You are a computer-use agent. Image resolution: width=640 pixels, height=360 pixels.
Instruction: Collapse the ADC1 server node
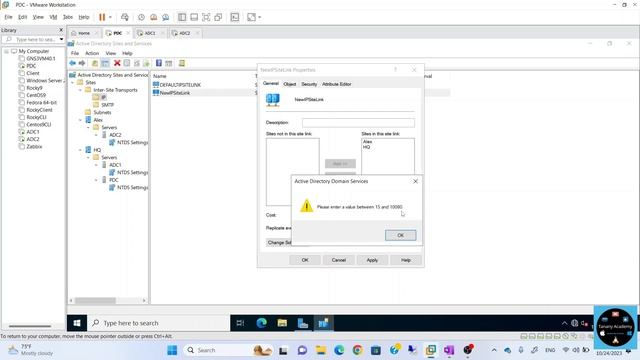click(x=96, y=165)
